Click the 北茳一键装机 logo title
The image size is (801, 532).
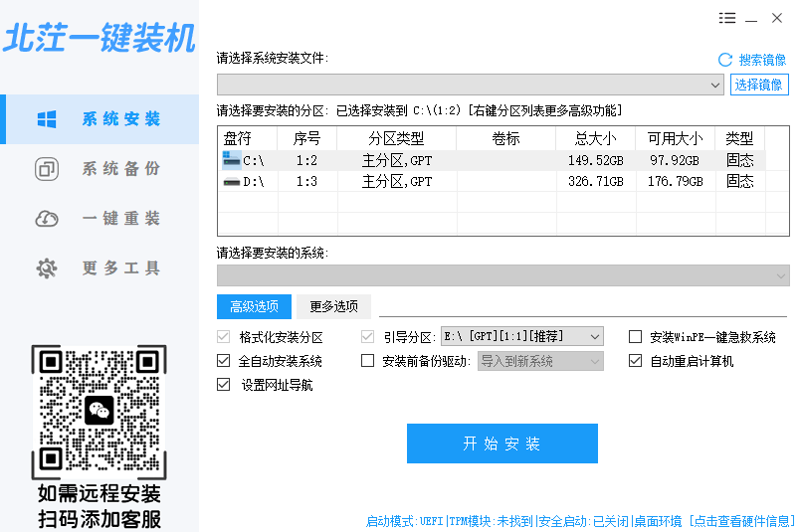click(100, 37)
